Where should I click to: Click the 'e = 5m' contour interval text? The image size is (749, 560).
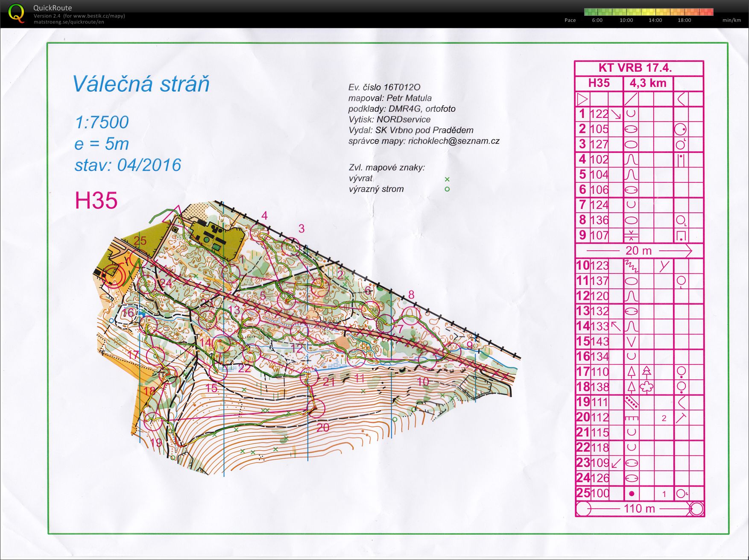point(102,144)
